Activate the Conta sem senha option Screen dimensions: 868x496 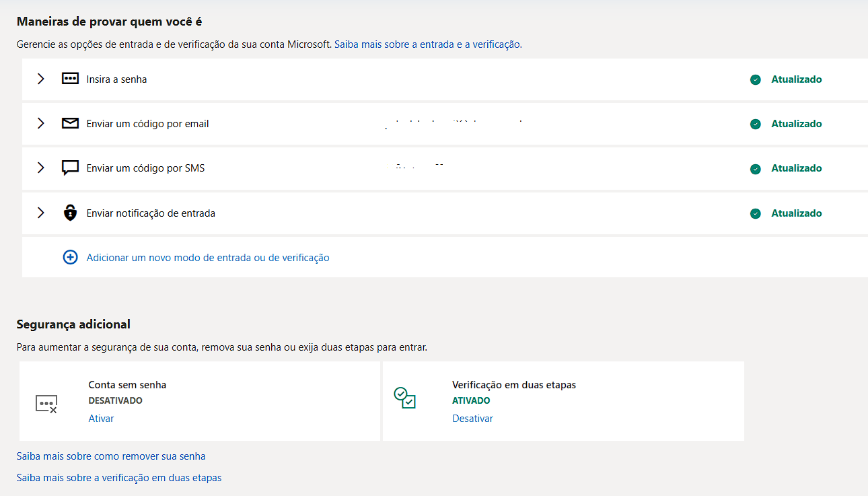101,419
